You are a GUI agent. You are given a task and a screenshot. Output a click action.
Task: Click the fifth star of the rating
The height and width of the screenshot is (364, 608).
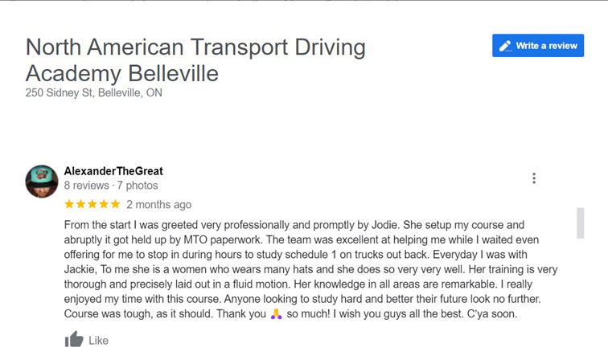pos(115,204)
